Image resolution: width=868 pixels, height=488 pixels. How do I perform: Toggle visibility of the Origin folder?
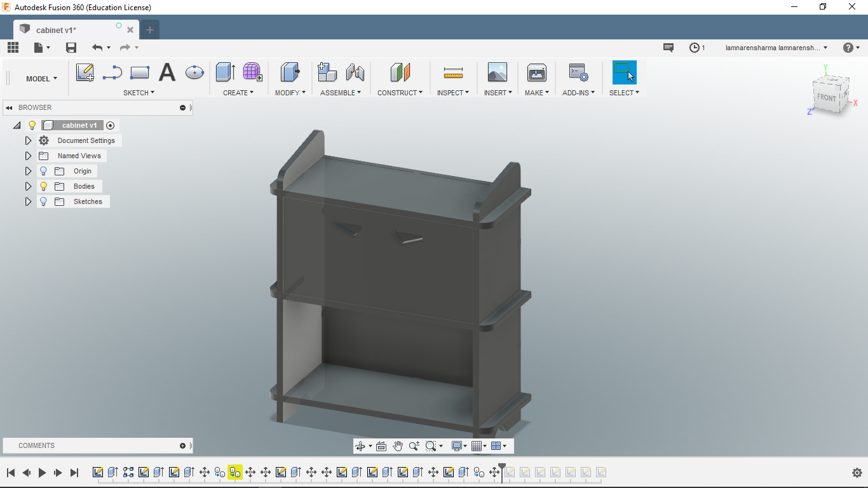(44, 172)
